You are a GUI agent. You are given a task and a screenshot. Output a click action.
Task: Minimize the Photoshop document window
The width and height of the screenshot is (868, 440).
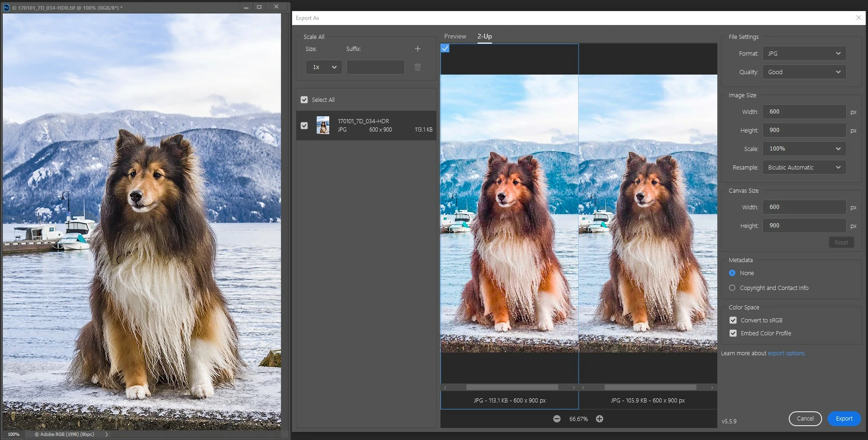[x=246, y=7]
